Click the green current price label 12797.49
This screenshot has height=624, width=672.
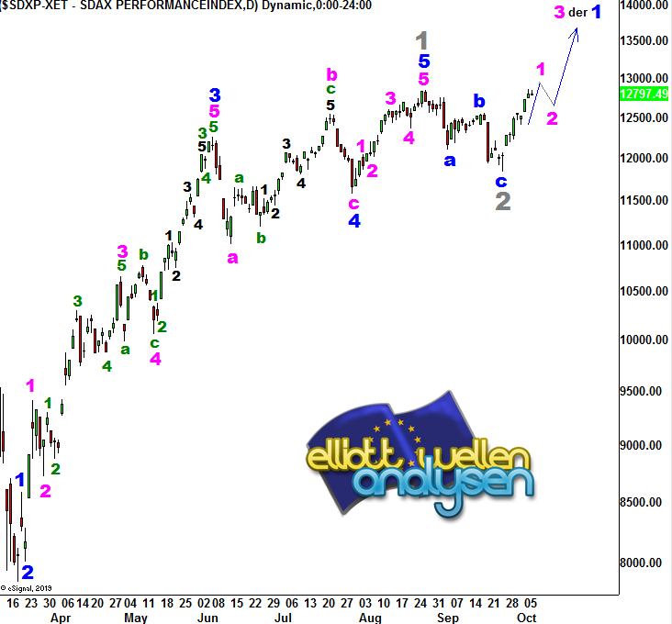(x=643, y=94)
